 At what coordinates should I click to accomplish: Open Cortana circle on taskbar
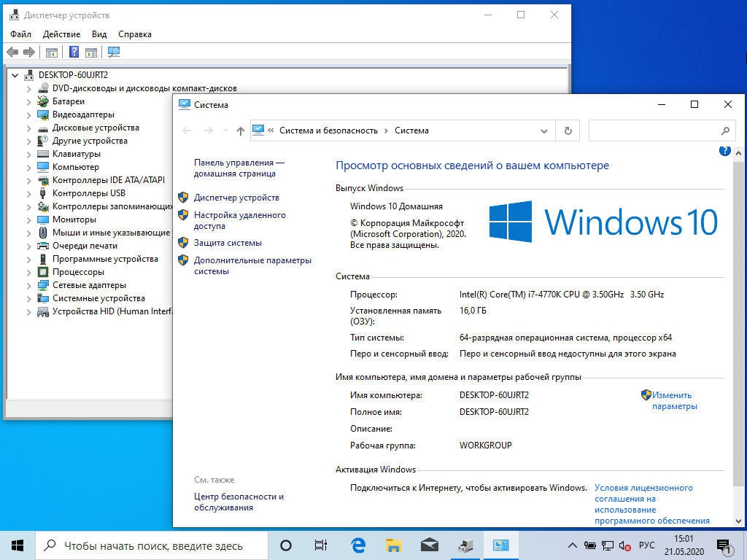(285, 545)
